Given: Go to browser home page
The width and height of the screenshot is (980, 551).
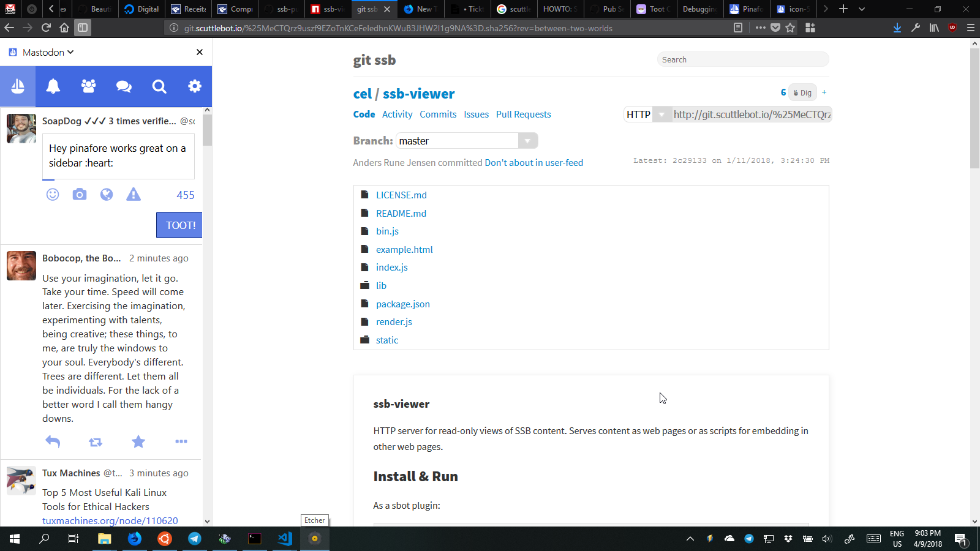Looking at the screenshot, I should 64,28.
